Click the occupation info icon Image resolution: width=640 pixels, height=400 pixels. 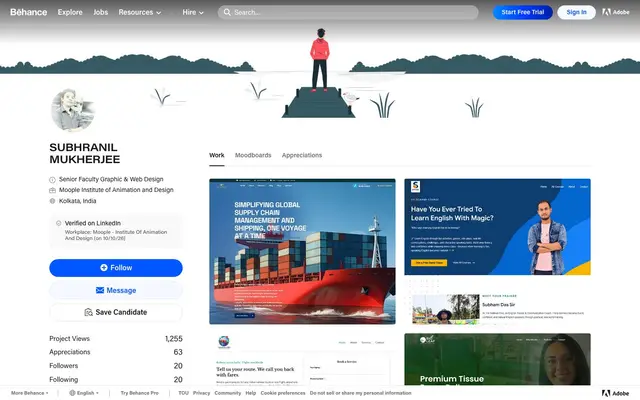pos(52,180)
